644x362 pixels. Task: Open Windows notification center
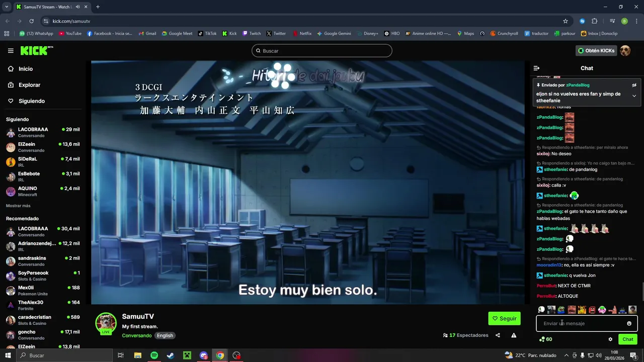pyautogui.click(x=633, y=355)
